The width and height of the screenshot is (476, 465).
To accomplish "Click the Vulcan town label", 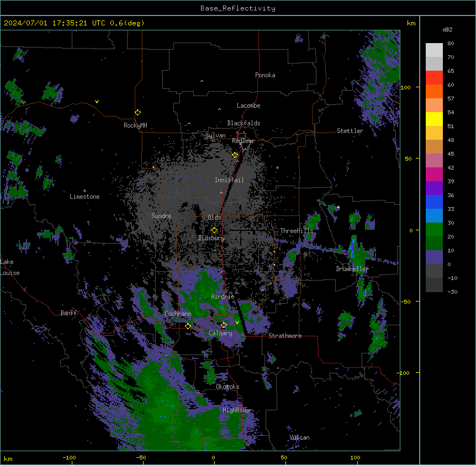I will (300, 437).
